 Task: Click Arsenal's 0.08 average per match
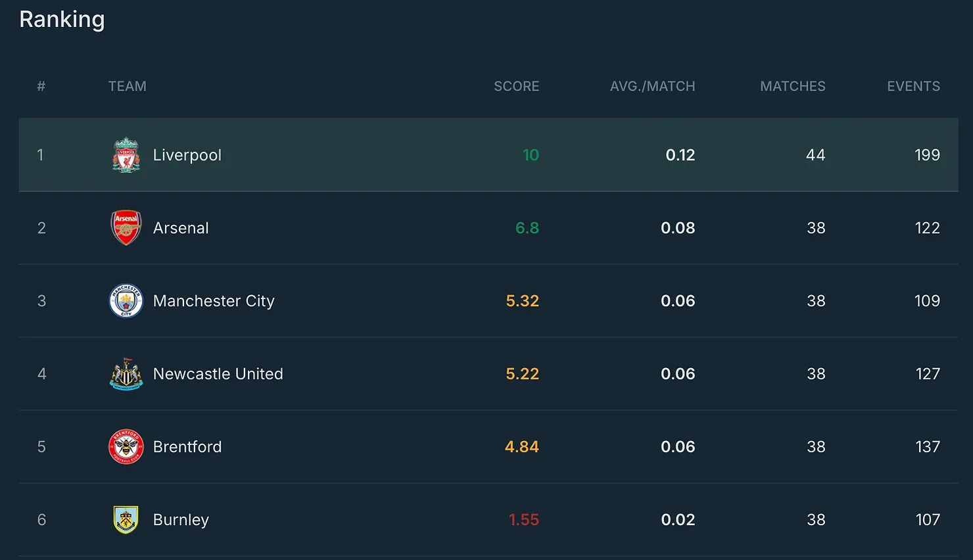click(x=678, y=228)
